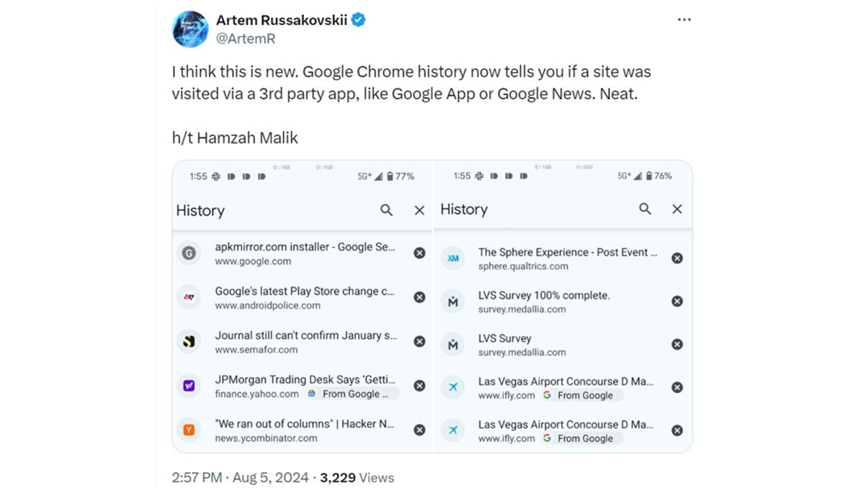This screenshot has width=868, height=488.
Task: Remove The Sphere Experience history entry
Action: click(677, 258)
